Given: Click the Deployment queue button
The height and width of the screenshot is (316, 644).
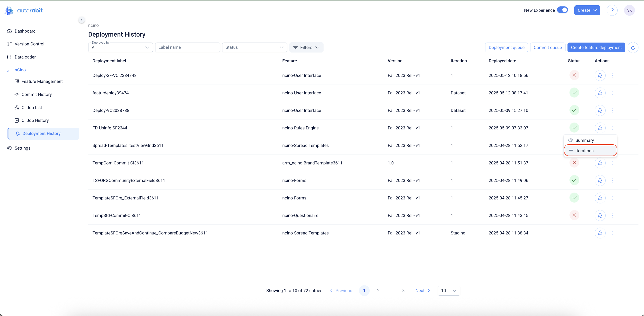Looking at the screenshot, I should point(506,47).
